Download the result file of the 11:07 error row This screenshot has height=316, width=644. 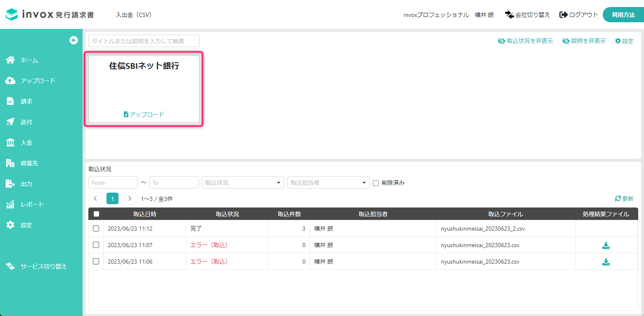(x=606, y=245)
